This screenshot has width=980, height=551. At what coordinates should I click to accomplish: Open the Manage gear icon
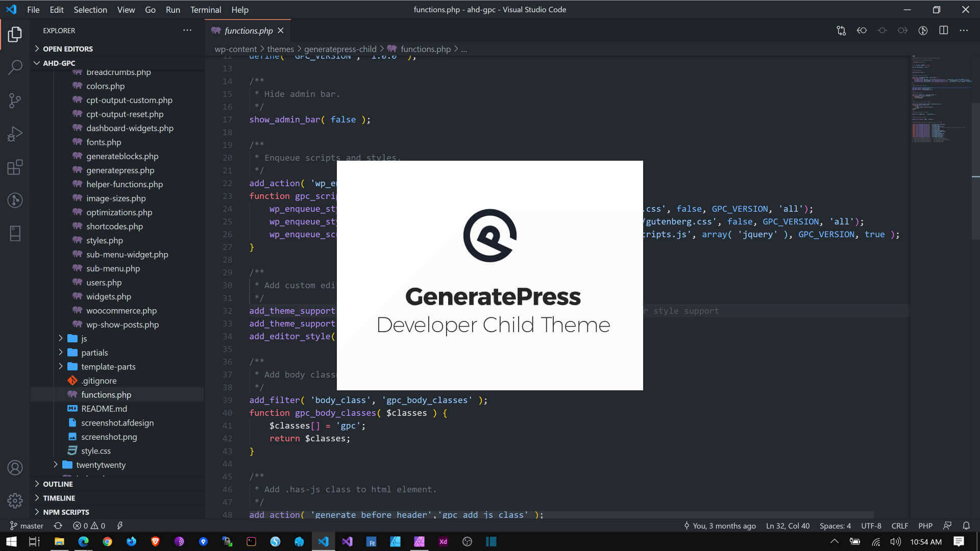(x=15, y=500)
